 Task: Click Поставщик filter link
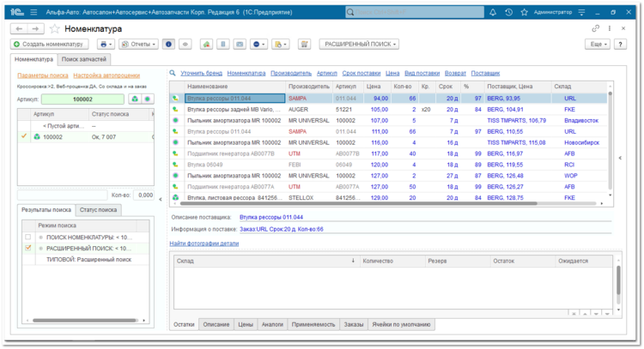click(485, 73)
